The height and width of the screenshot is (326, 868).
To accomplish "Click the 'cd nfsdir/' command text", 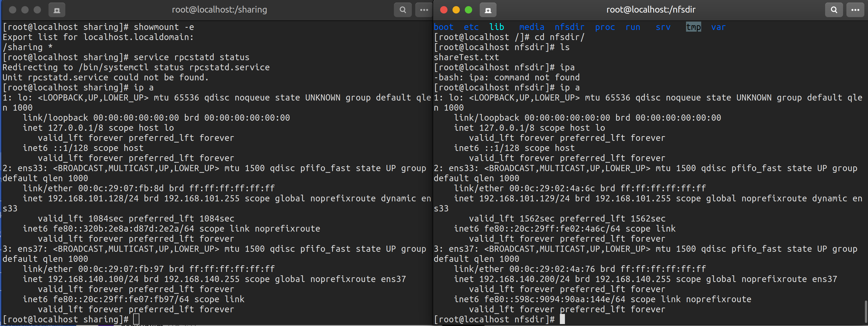I will point(559,37).
